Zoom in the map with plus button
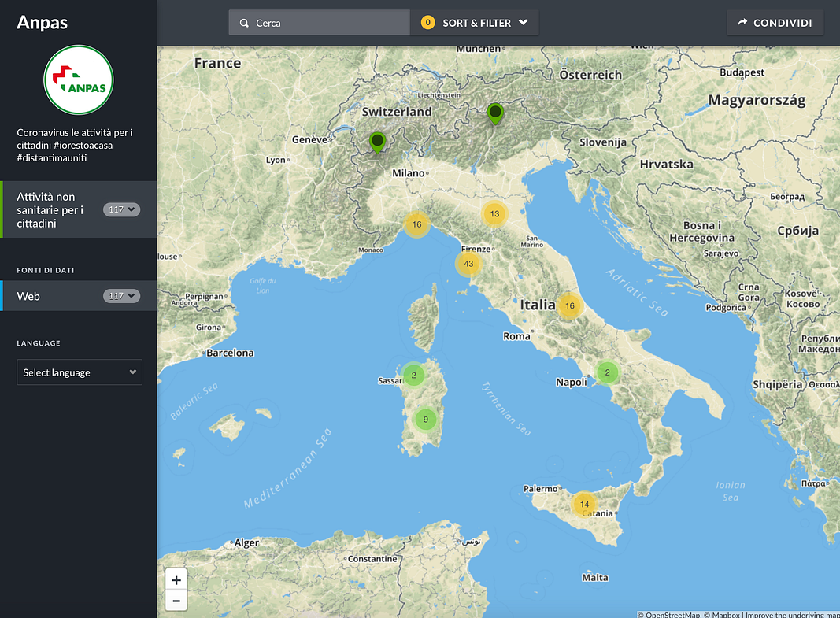 [176, 580]
